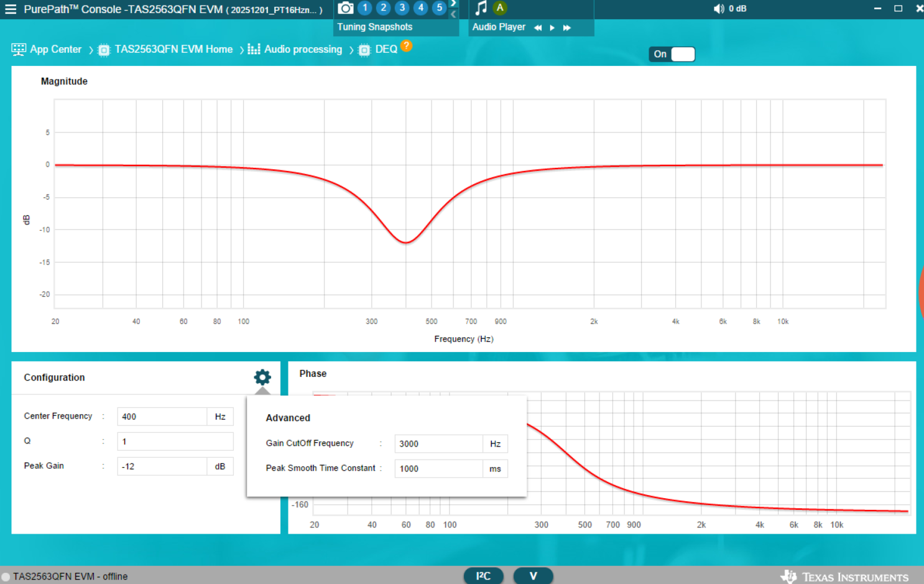Click the Audio Player label
The width and height of the screenshot is (924, 584).
click(499, 27)
